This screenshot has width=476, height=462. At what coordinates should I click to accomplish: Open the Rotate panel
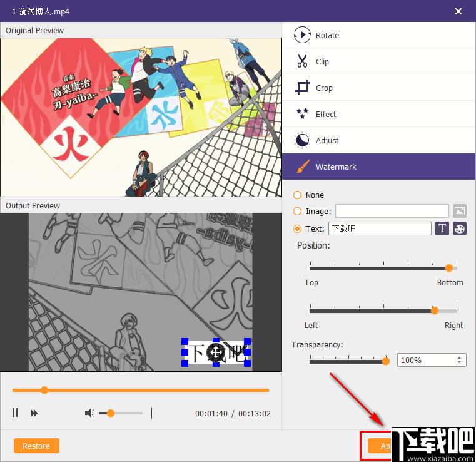click(378, 35)
